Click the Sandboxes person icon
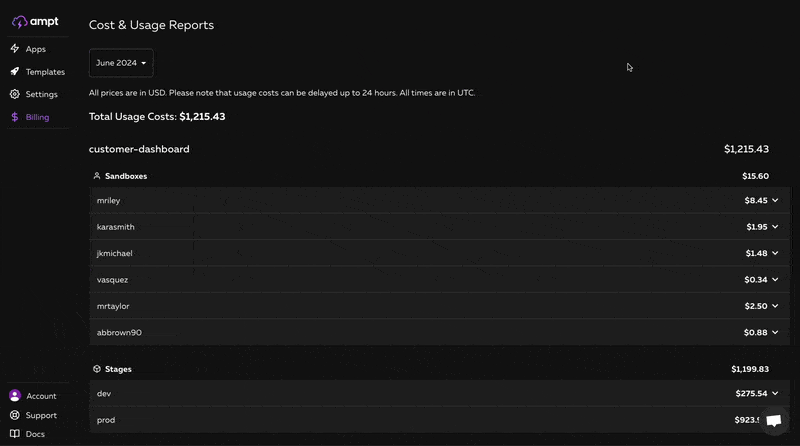This screenshot has width=800, height=446. (x=96, y=176)
